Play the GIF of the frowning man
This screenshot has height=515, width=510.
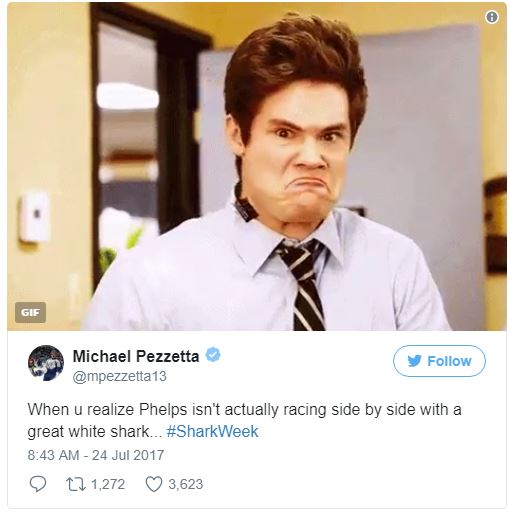click(257, 167)
